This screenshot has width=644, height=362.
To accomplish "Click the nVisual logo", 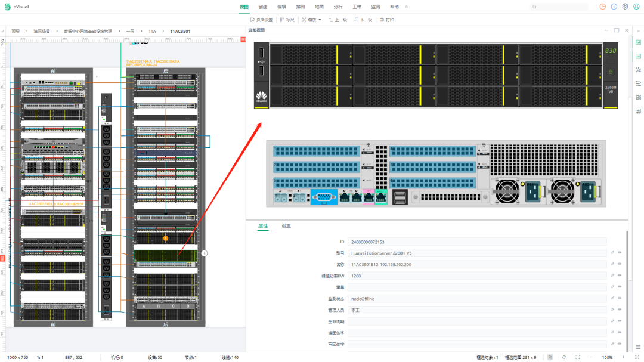I will click(17, 7).
